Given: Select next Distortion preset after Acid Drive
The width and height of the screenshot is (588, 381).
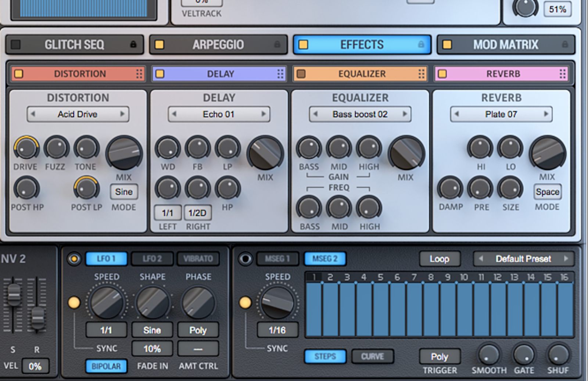Looking at the screenshot, I should pyautogui.click(x=122, y=114).
